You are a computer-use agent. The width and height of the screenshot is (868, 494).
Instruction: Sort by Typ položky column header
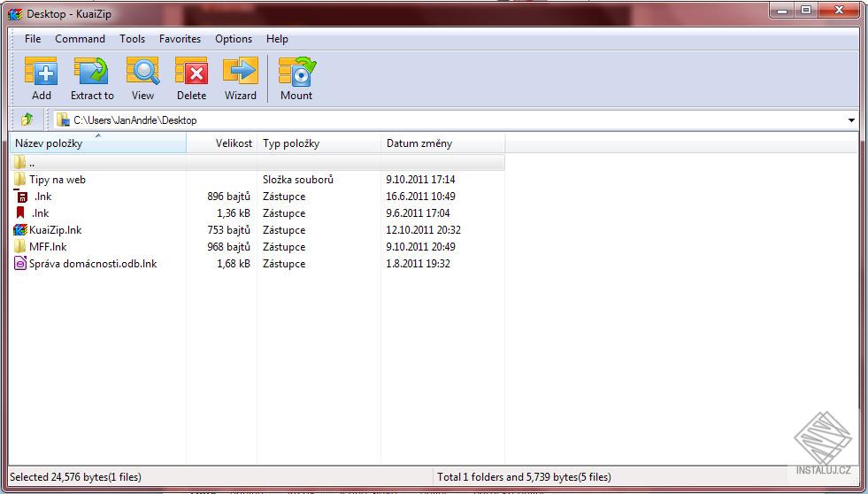(x=319, y=143)
